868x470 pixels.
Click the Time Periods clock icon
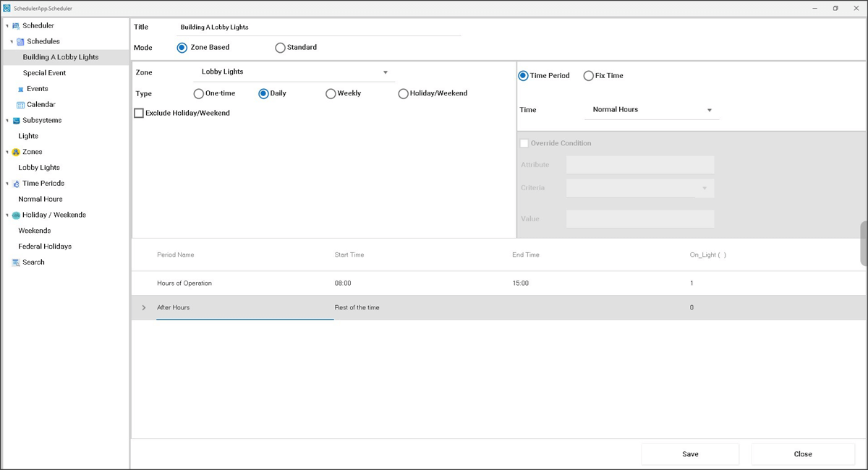16,184
